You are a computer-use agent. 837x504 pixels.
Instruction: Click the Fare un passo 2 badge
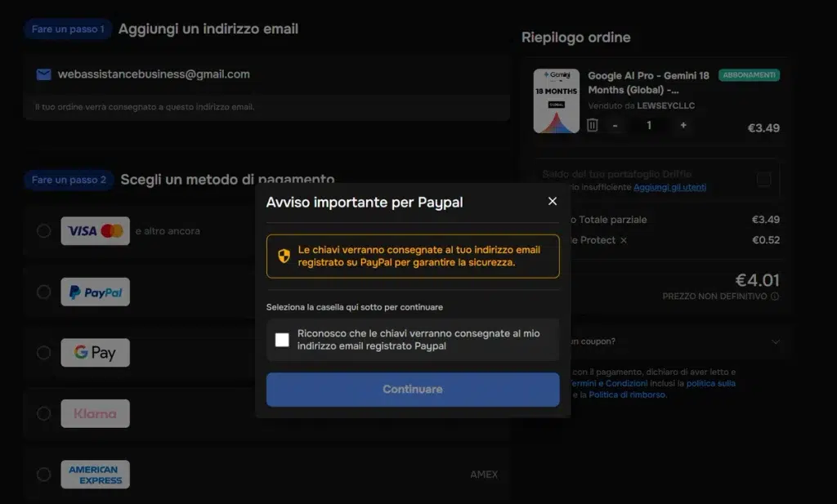coord(69,181)
